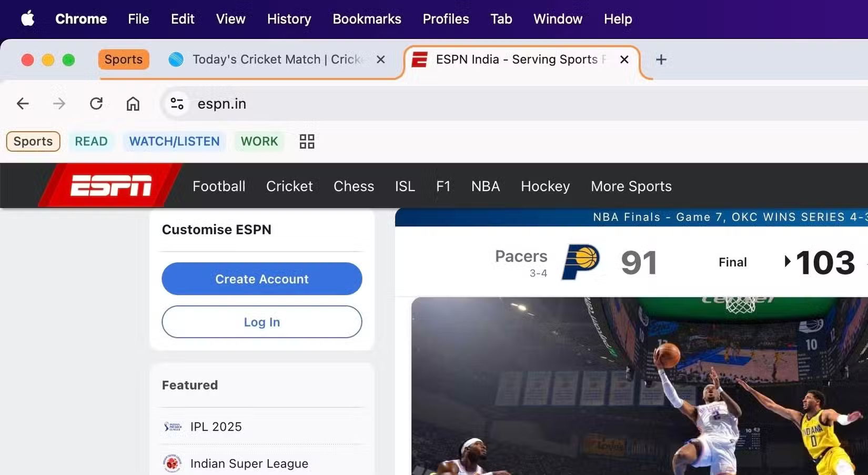Open the NBA section from the navbar
The width and height of the screenshot is (868, 475).
pyautogui.click(x=485, y=186)
